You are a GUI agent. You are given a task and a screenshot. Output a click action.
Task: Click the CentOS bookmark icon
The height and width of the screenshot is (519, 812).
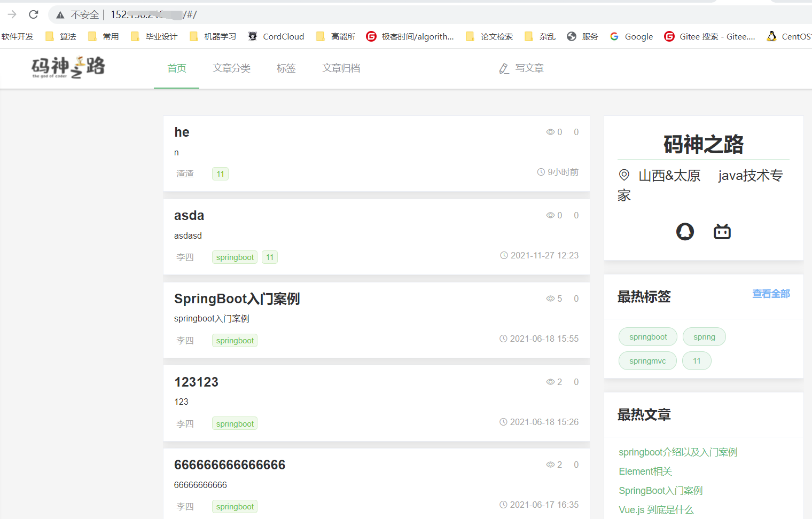tap(771, 36)
